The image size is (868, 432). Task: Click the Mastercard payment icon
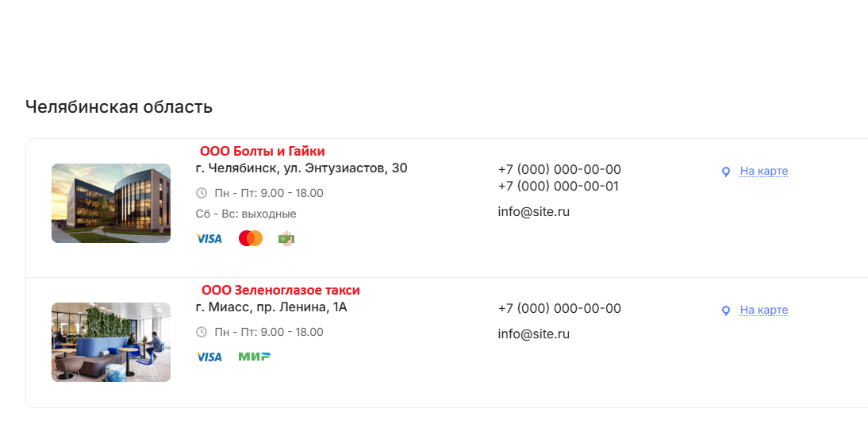coord(251,239)
